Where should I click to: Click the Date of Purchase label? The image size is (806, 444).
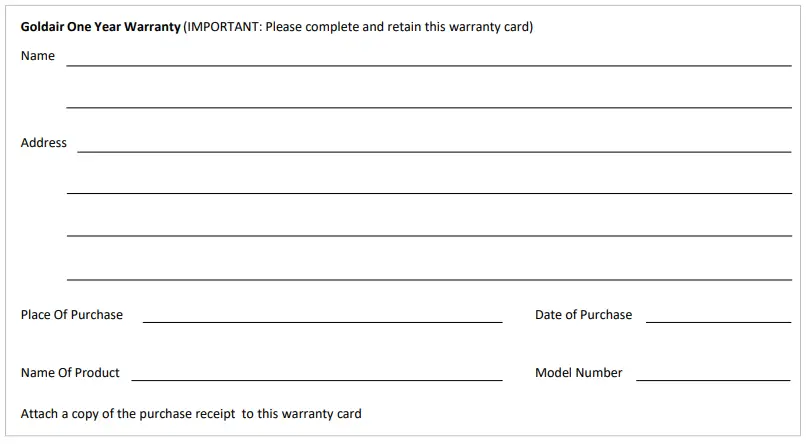(x=583, y=315)
